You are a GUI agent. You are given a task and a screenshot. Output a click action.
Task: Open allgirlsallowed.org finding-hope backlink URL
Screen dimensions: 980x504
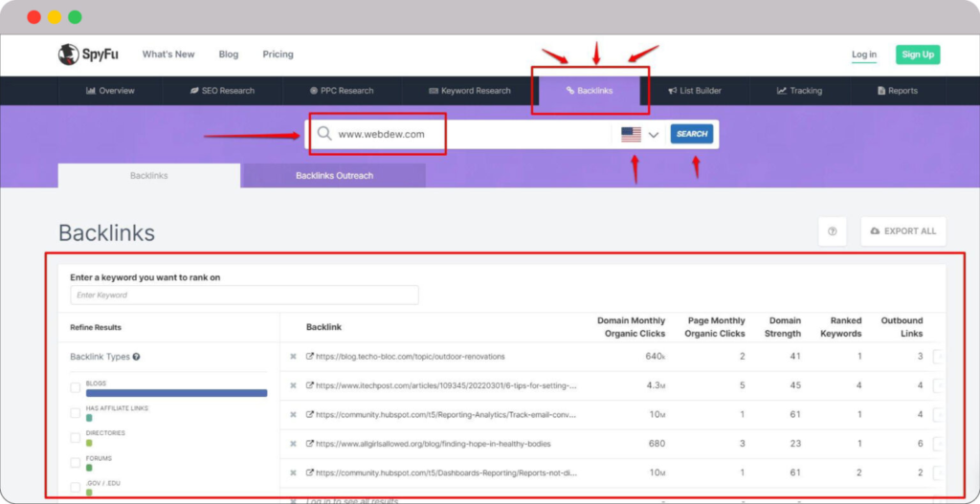pos(434,444)
